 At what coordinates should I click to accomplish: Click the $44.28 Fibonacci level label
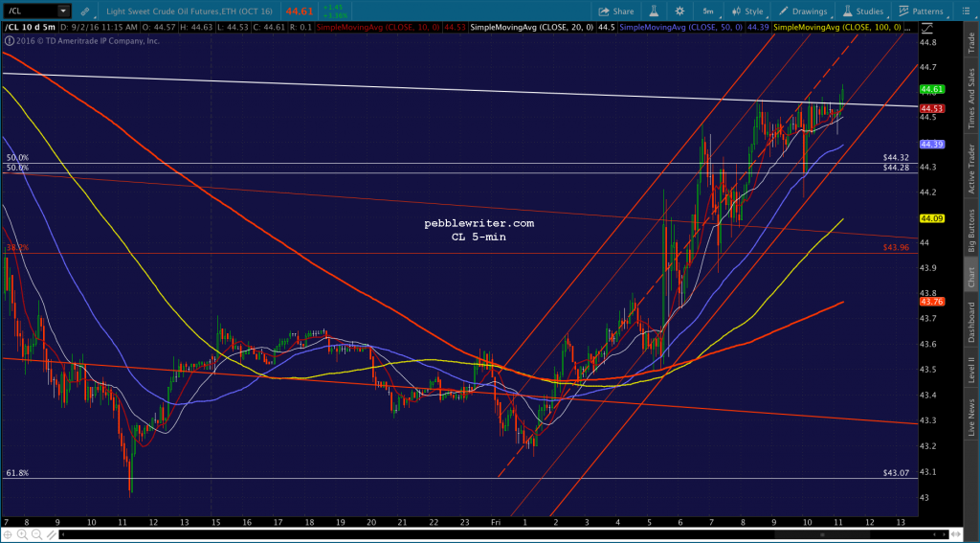pyautogui.click(x=896, y=167)
